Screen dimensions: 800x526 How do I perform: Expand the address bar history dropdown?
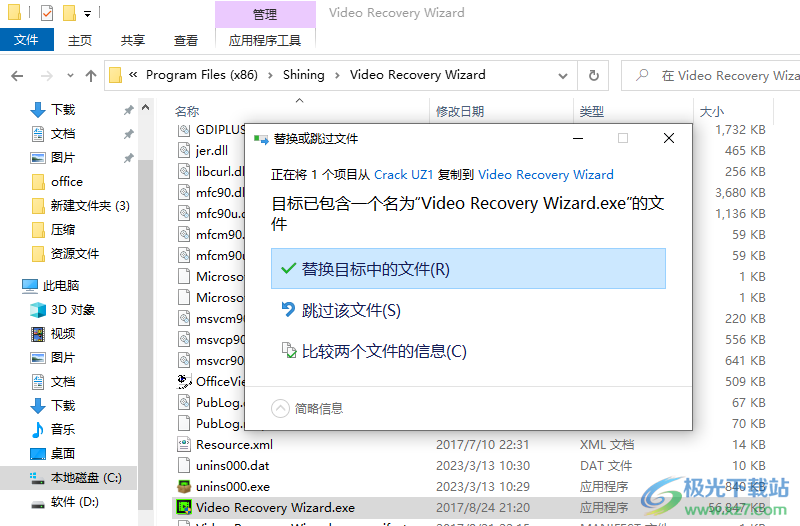[x=563, y=76]
